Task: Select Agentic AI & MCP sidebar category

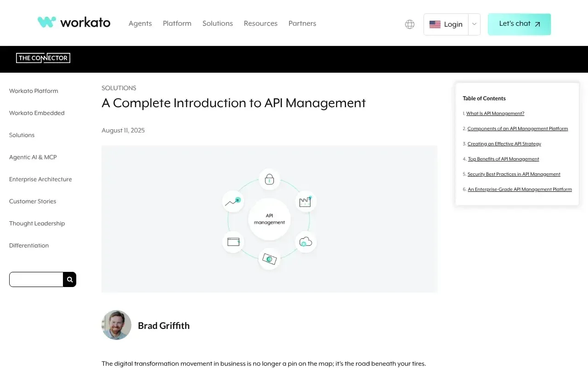Action: 33,157
